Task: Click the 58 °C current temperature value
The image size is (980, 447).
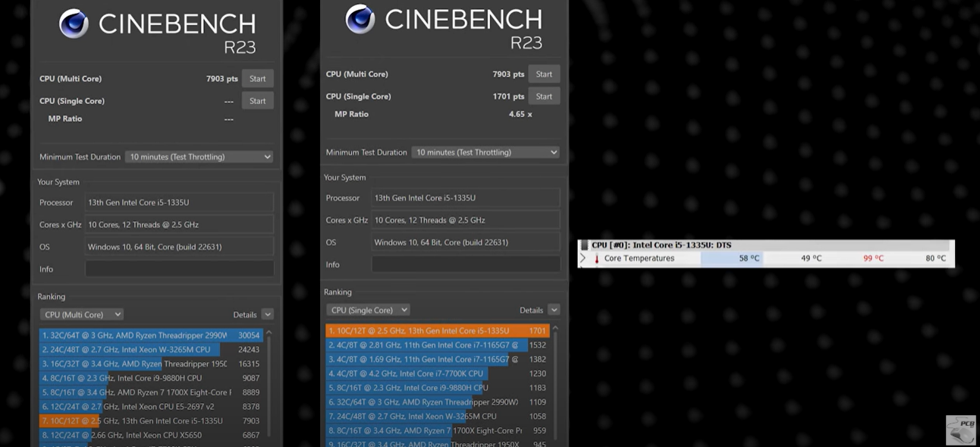Action: (749, 259)
